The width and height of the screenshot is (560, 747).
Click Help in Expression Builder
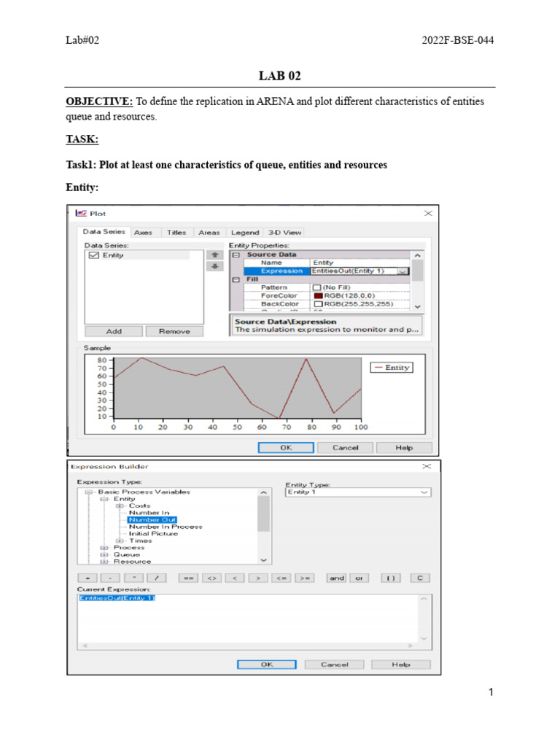(x=401, y=665)
